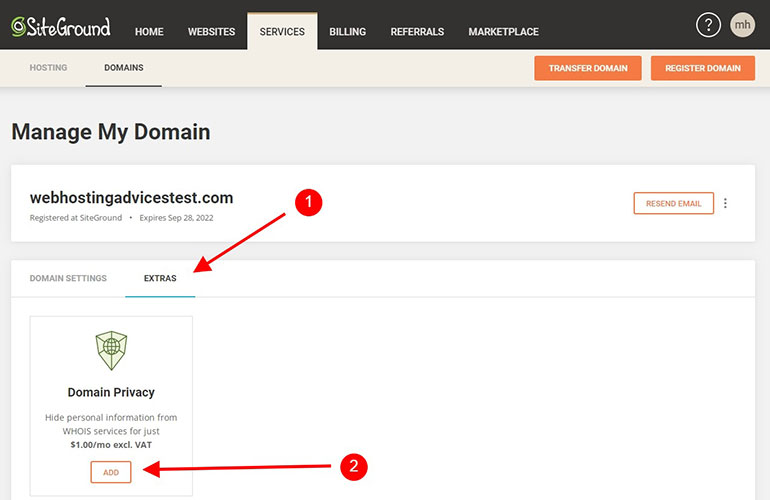The height and width of the screenshot is (500, 770).
Task: Click the 'Manage My Domain' heading
Action: point(111,132)
